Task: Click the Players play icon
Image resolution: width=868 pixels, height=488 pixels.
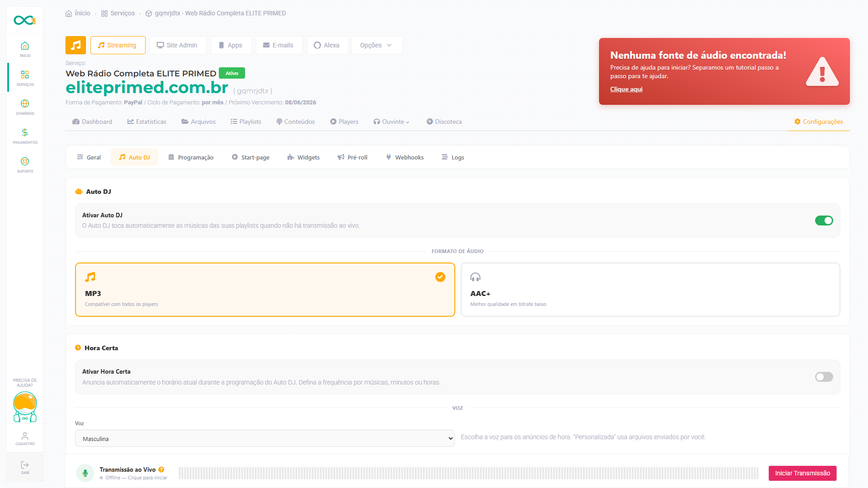Action: tap(333, 122)
